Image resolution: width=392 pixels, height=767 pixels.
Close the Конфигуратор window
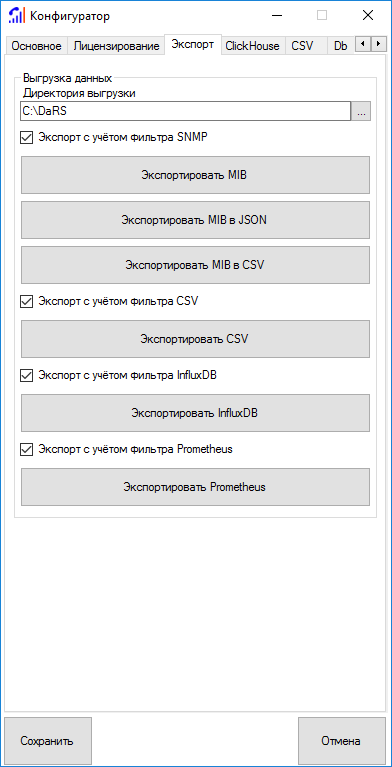point(368,16)
